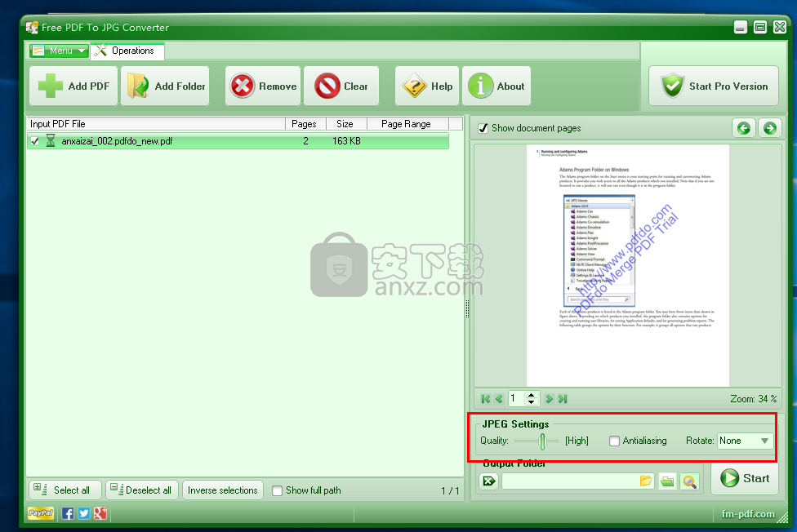The width and height of the screenshot is (797, 532).
Task: Click the output folder path field
Action: (570, 481)
